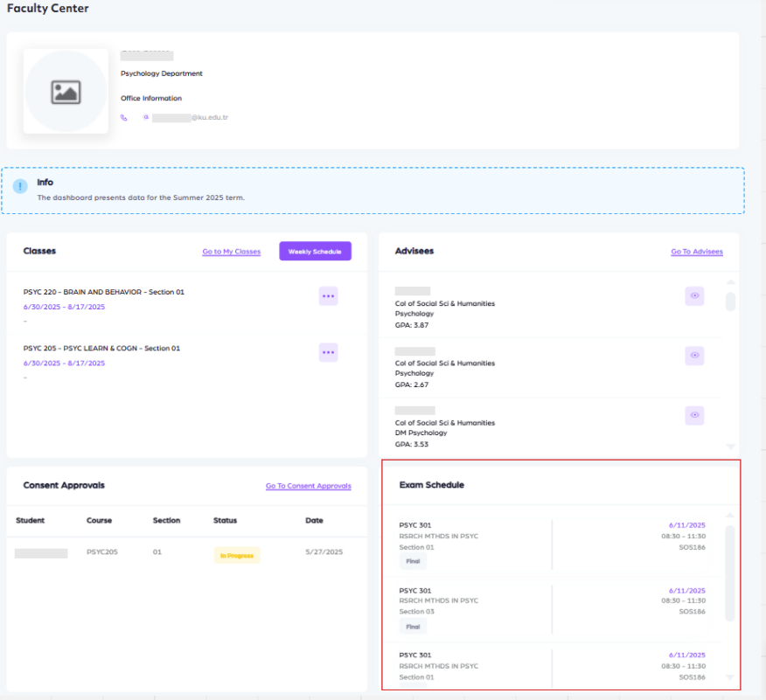Open the three-dot menu for PSYC 220

(328, 296)
